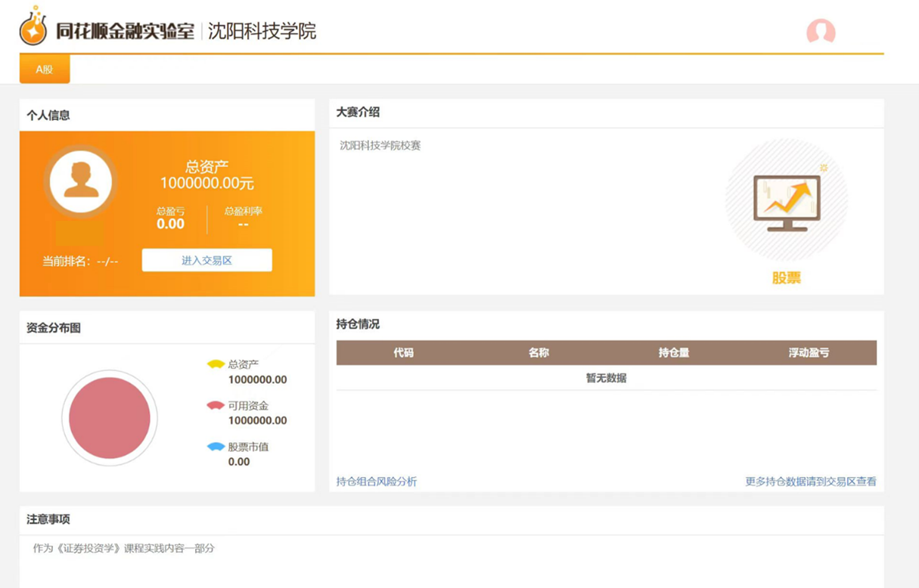Click the 浮动盈亏 column header

(x=809, y=353)
